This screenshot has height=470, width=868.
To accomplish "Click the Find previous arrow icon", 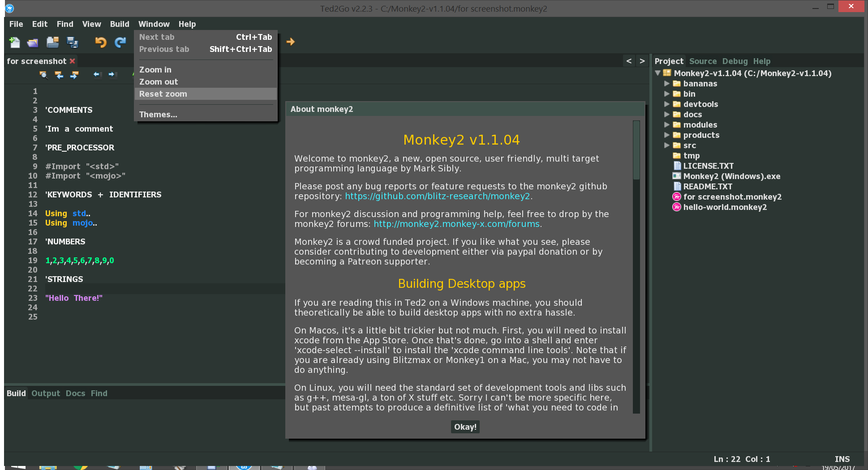I will (x=59, y=75).
